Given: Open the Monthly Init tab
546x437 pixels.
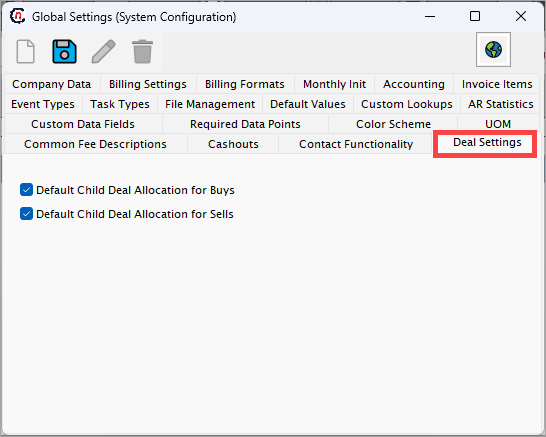Looking at the screenshot, I should pos(334,84).
